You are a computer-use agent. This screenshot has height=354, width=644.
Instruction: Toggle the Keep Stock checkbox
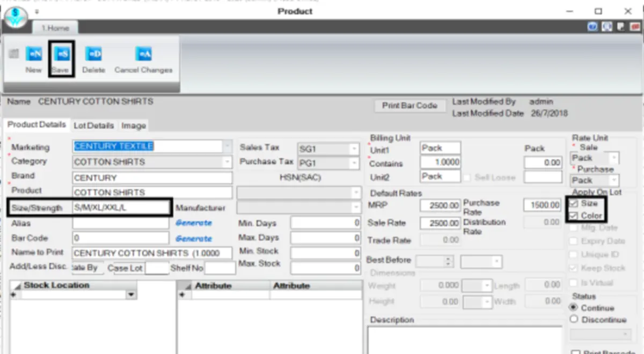[574, 268]
